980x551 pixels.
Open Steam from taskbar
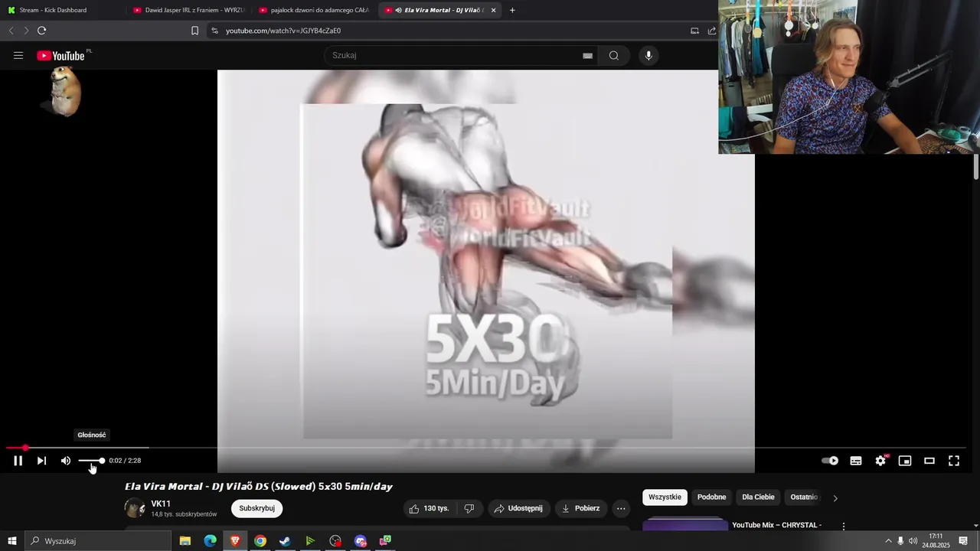(285, 541)
